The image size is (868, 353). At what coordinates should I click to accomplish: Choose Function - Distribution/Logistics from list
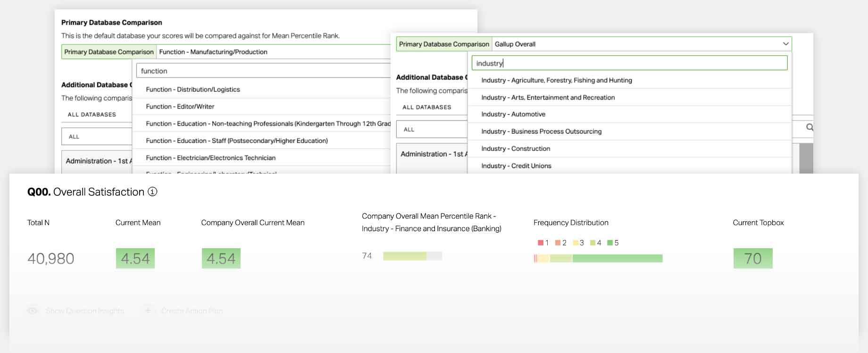(x=192, y=89)
